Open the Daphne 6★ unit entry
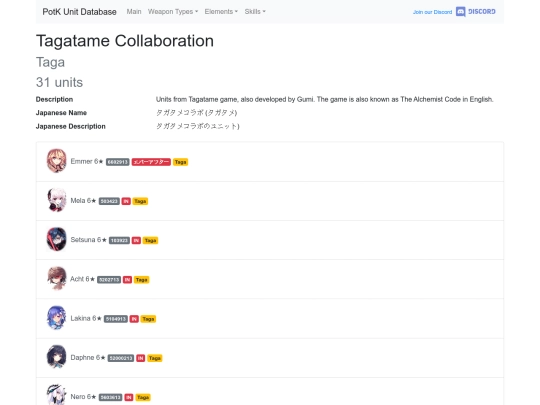540x405 pixels. 88,358
